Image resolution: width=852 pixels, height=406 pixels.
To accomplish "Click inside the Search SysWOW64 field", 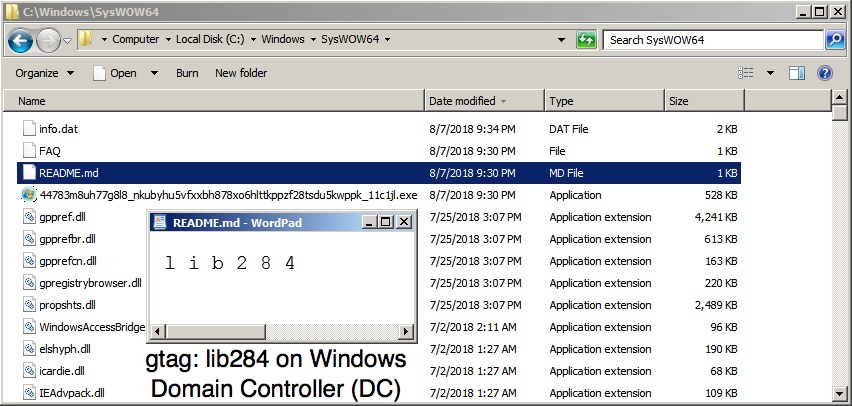I will coord(713,40).
